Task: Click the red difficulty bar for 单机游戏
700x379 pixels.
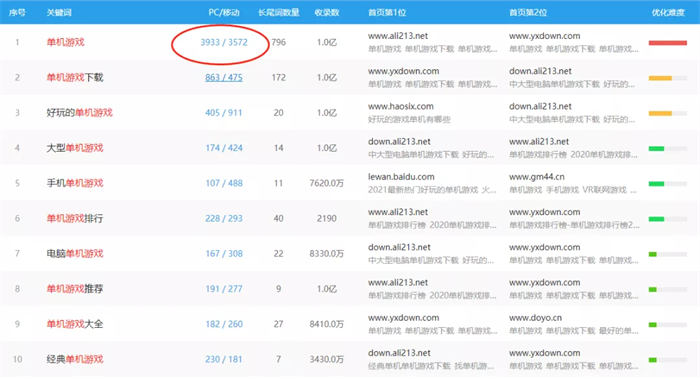Action: tap(668, 43)
